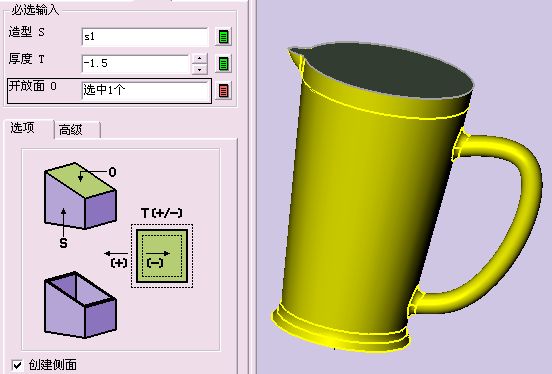Click the hollow shelled box illustration
Image resolution: width=552 pixels, height=374 pixels.
click(x=81, y=305)
